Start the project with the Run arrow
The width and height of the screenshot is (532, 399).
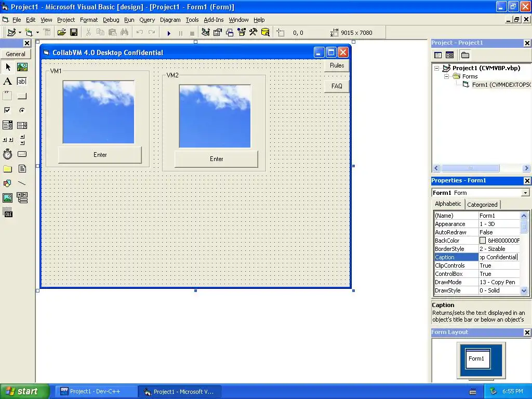(169, 33)
